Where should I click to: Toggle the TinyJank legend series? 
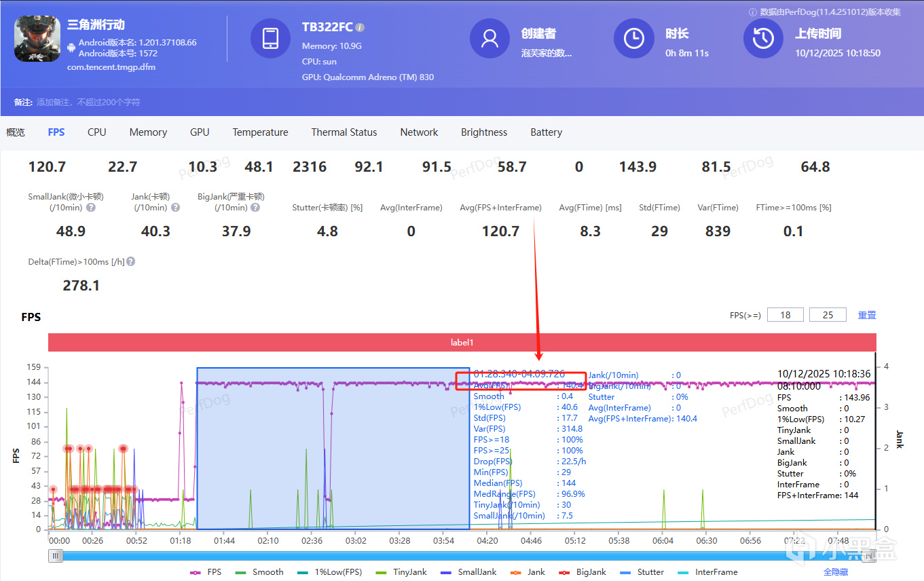[400, 572]
